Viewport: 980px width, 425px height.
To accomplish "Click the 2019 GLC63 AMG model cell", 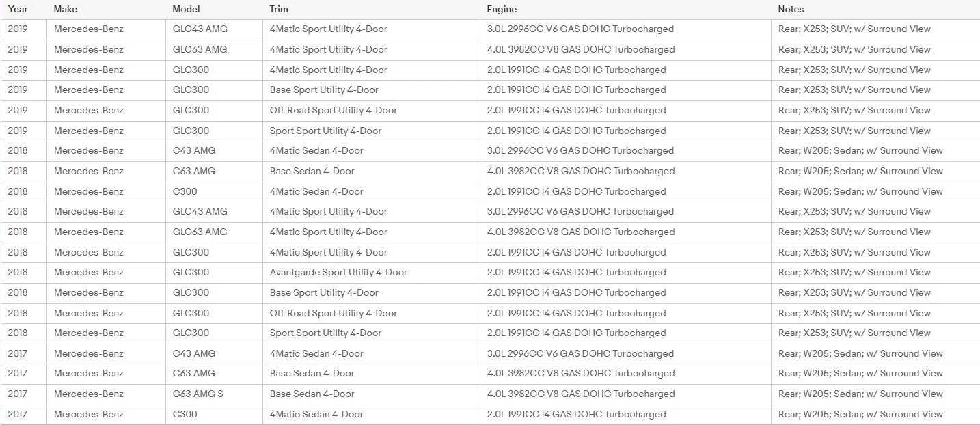I will (x=200, y=50).
